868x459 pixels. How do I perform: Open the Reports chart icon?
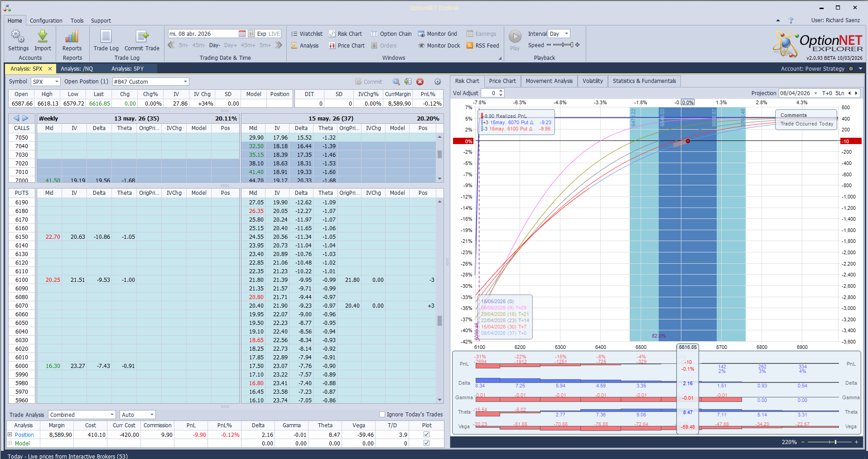[x=72, y=37]
